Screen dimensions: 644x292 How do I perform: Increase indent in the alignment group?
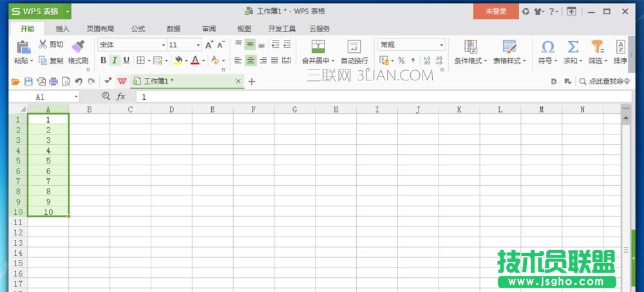(287, 44)
